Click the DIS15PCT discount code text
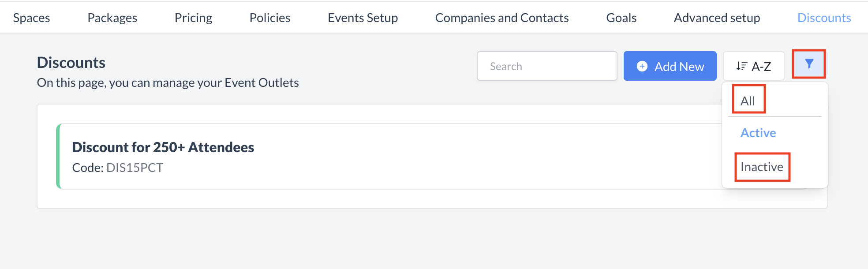Screen dimensions: 868x269 pos(135,168)
